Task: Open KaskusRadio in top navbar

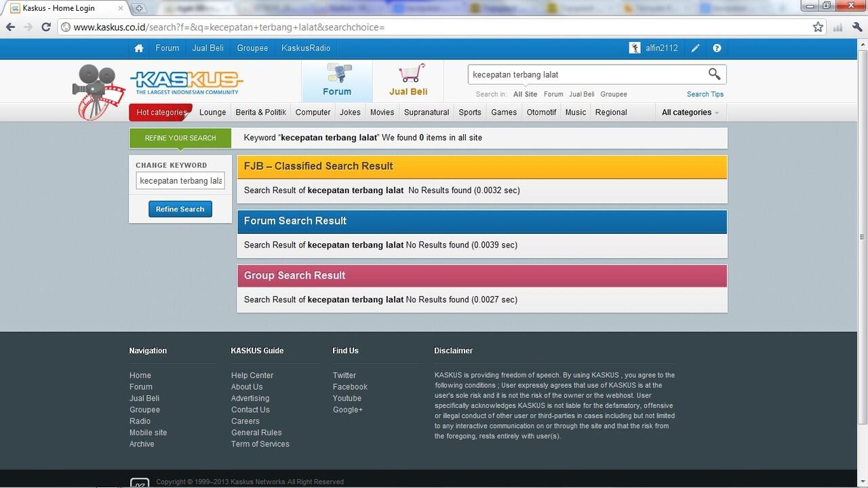Action: (306, 48)
